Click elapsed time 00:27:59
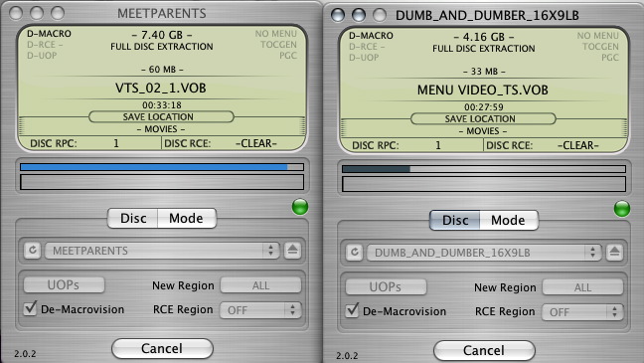 click(x=484, y=107)
